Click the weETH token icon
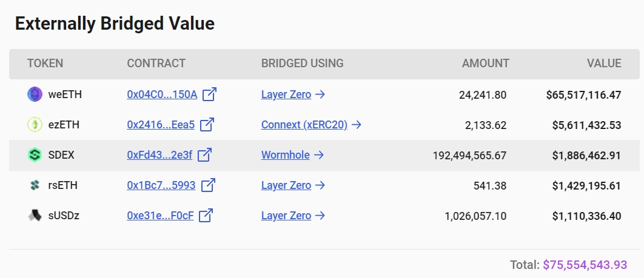This screenshot has height=278, width=644. (35, 94)
